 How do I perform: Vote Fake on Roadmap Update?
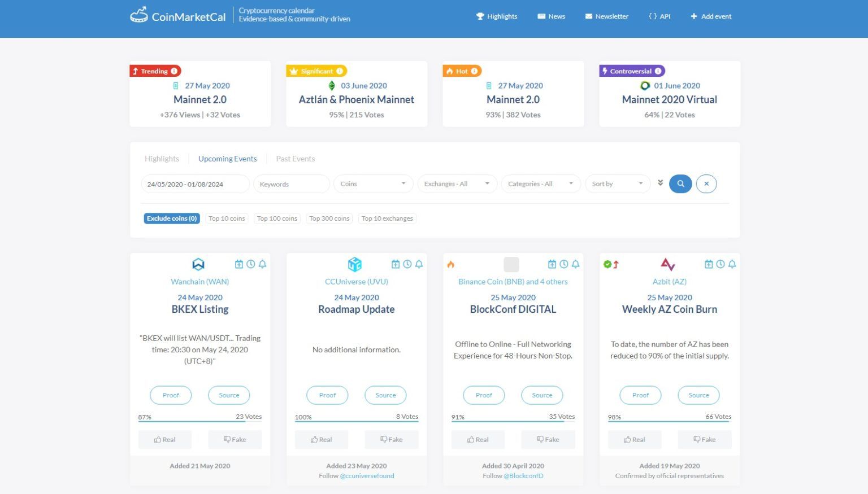click(x=392, y=439)
